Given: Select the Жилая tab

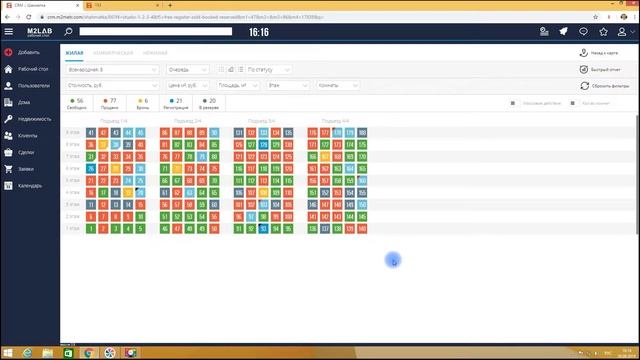Looking at the screenshot, I should (x=74, y=53).
